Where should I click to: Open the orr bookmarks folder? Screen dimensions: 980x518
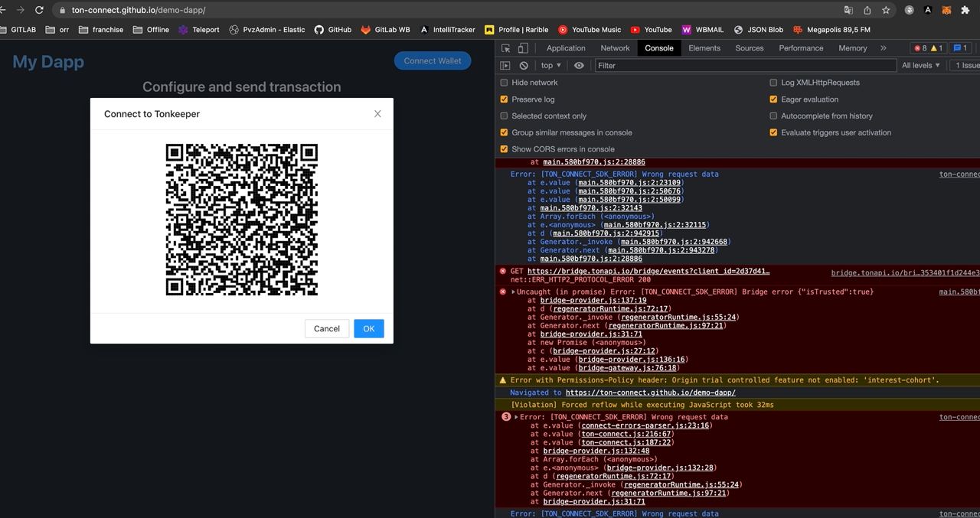coord(57,30)
